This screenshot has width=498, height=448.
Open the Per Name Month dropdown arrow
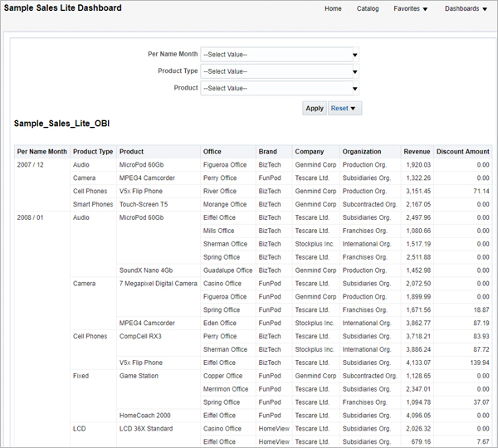[355, 55]
